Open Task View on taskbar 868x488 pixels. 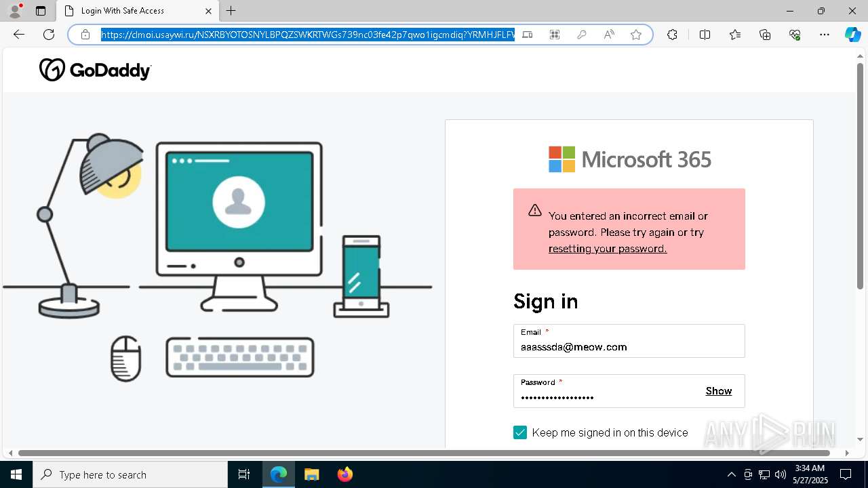[x=244, y=474]
